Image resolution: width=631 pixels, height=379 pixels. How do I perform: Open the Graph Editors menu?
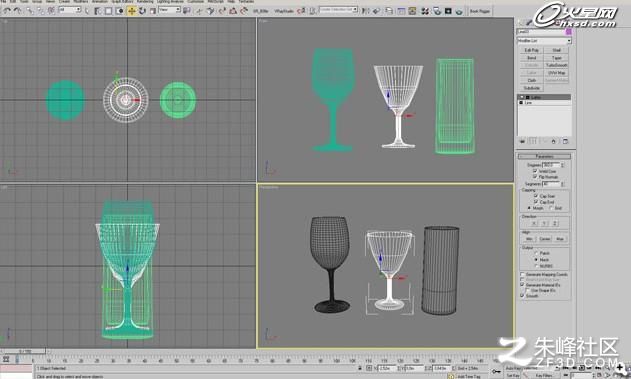coord(121,2)
